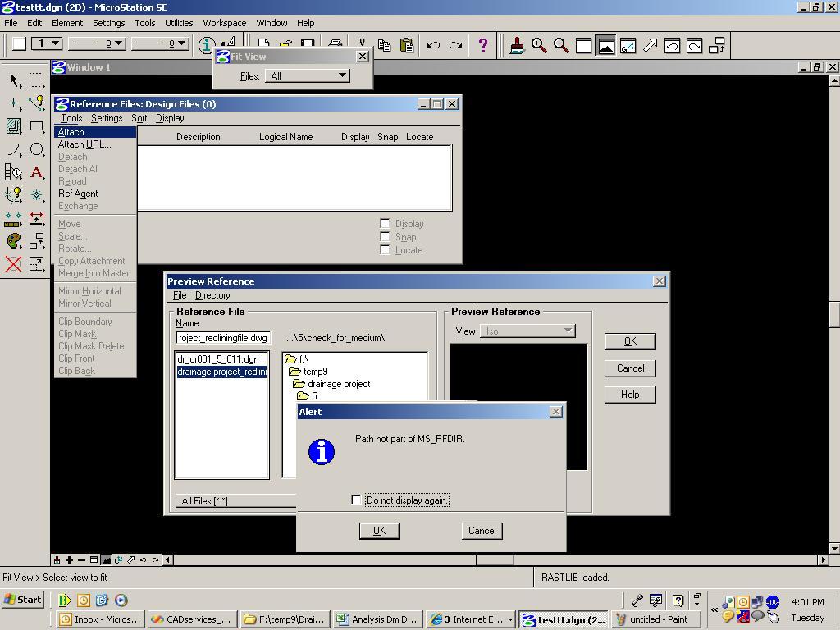Select the Fence (dashed rectangle) tool

[37, 81]
